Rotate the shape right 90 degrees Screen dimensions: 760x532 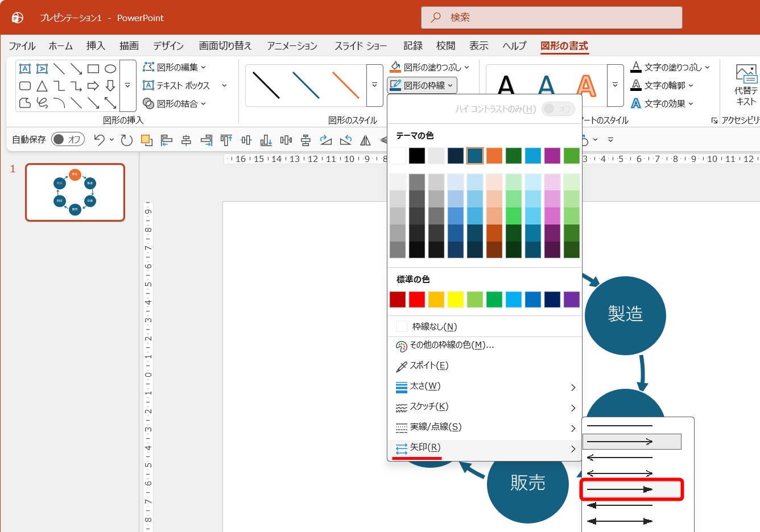326,140
